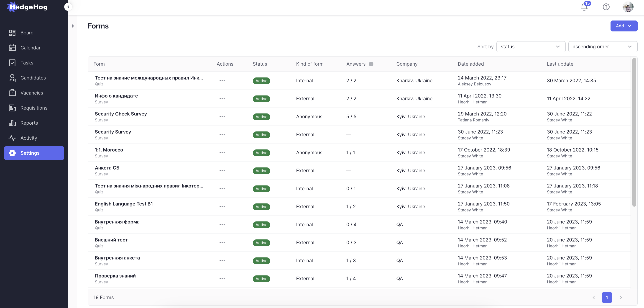The height and width of the screenshot is (308, 644).
Task: Open the 1:1. Morocco form
Action: (x=109, y=150)
